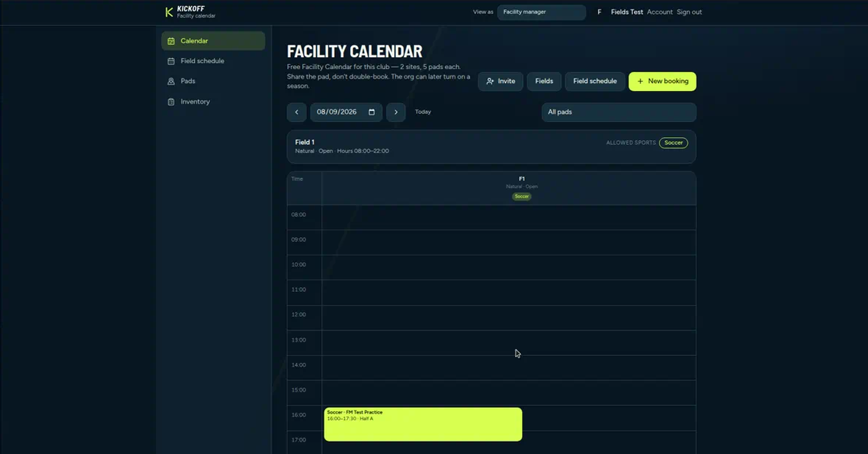Screen dimensions: 868x454
Task: Click the plus icon on New booking
Action: pos(640,81)
